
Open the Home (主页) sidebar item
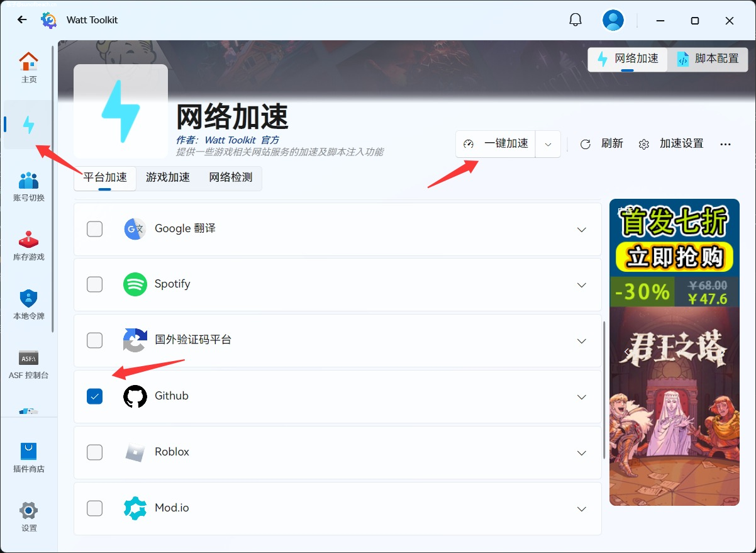point(29,68)
